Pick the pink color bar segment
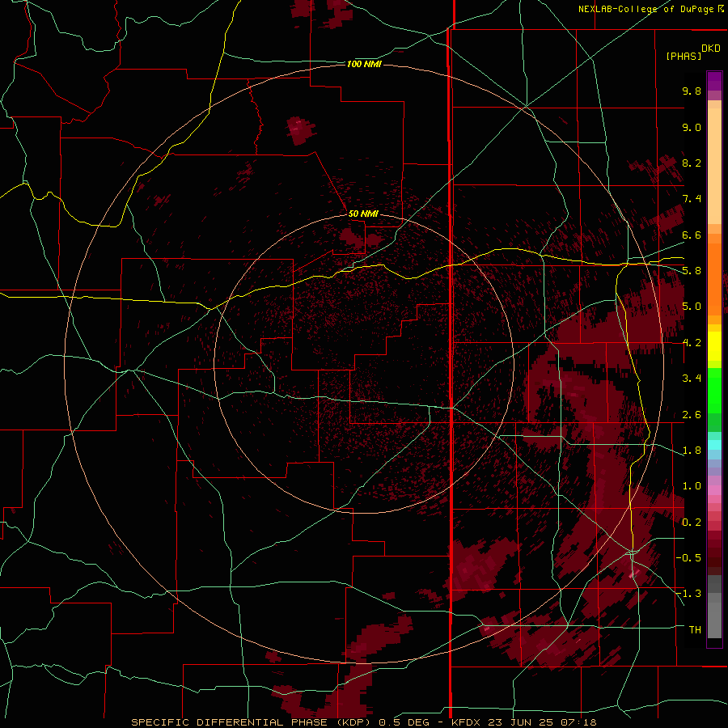The height and width of the screenshot is (728, 728). pyautogui.click(x=714, y=490)
